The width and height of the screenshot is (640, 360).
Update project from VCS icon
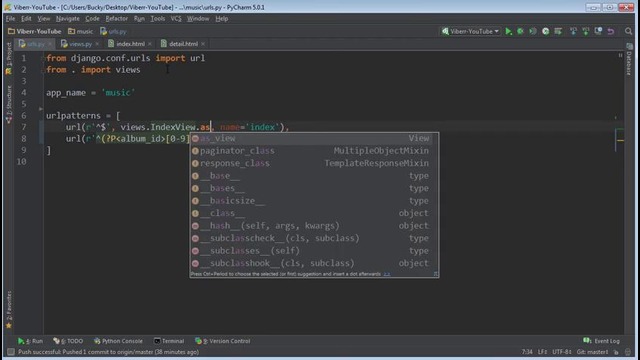(x=573, y=31)
